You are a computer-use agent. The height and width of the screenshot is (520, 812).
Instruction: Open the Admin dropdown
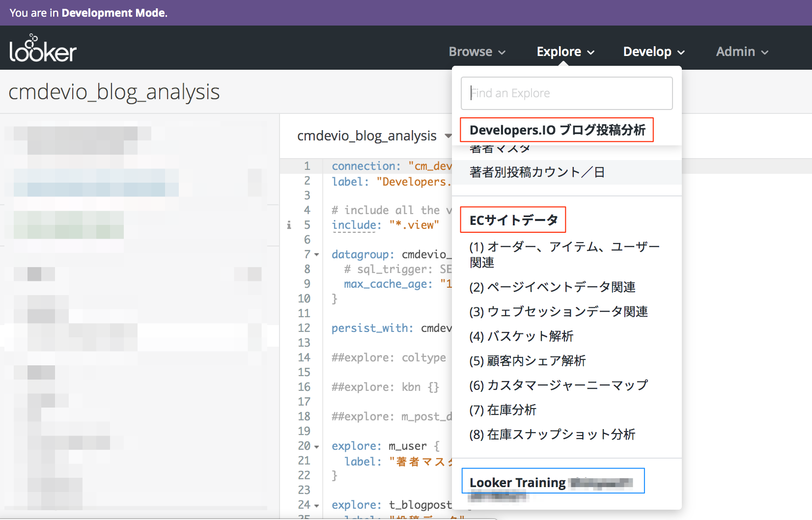point(741,52)
